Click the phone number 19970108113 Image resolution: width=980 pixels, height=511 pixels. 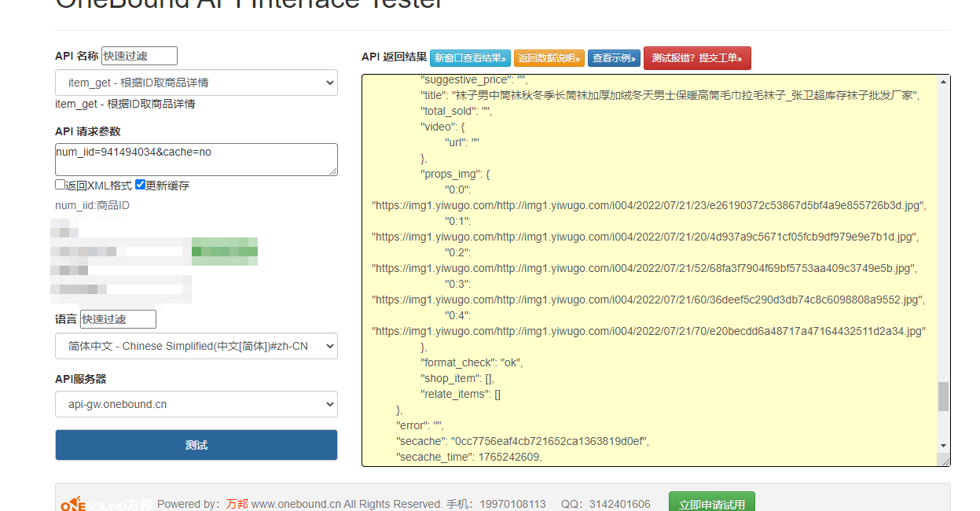[512, 504]
